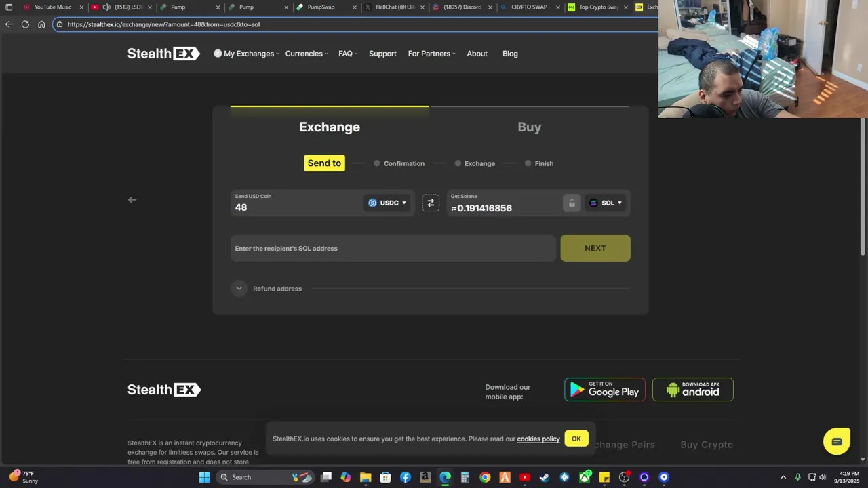
Task: Open the red YouTube taskbar icon
Action: pos(525,477)
